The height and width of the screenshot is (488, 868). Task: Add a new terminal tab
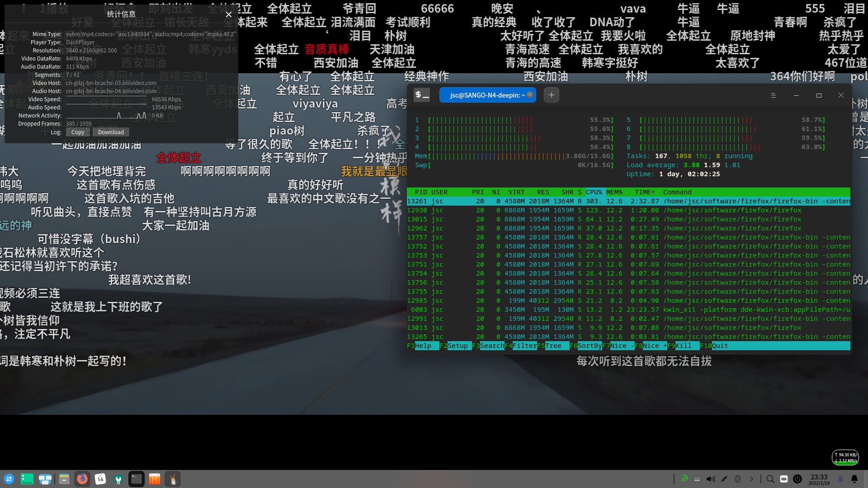pos(551,95)
